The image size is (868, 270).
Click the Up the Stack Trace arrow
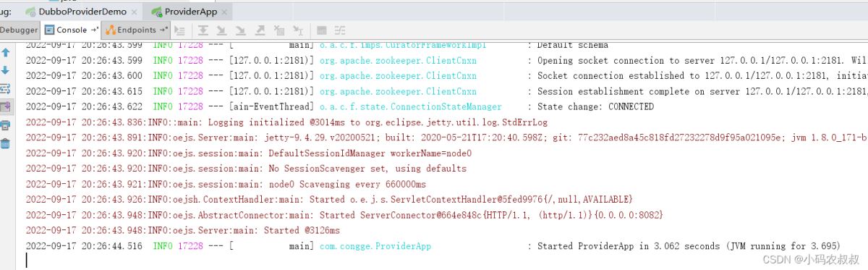pyautogui.click(x=6, y=53)
